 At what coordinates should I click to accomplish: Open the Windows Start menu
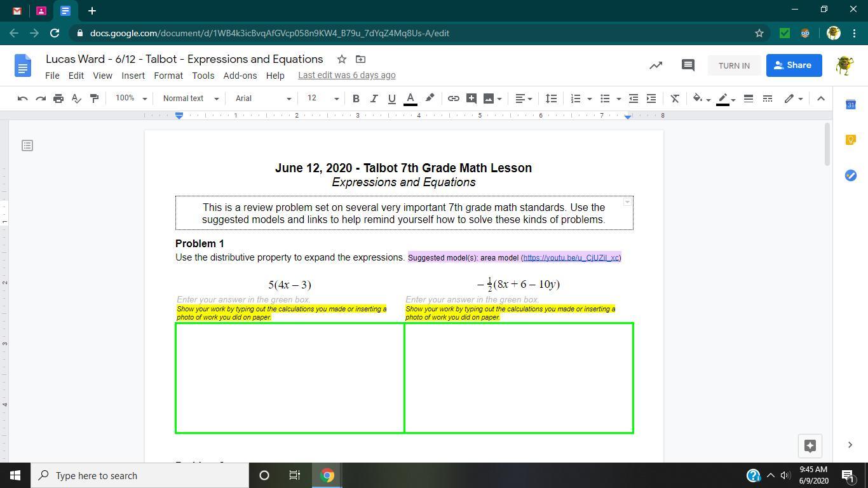coord(15,475)
